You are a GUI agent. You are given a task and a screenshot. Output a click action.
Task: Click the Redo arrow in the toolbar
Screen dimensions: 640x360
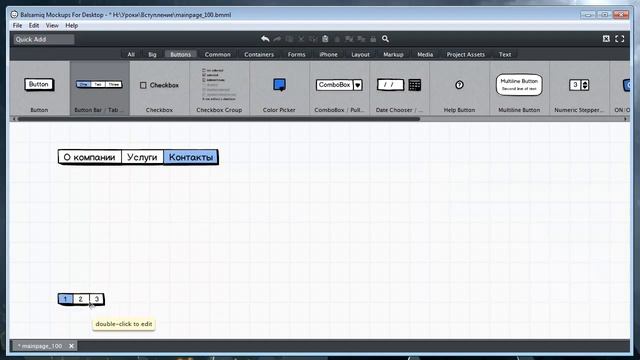[x=277, y=39]
